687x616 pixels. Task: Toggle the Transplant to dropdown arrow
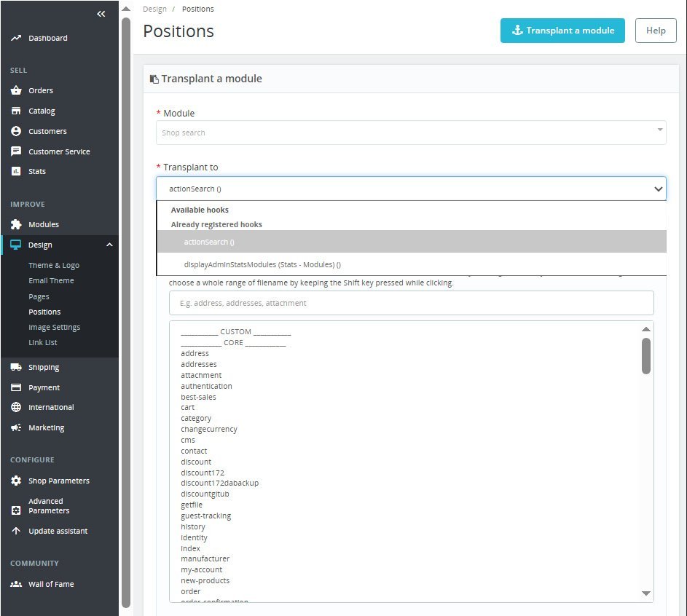point(658,189)
